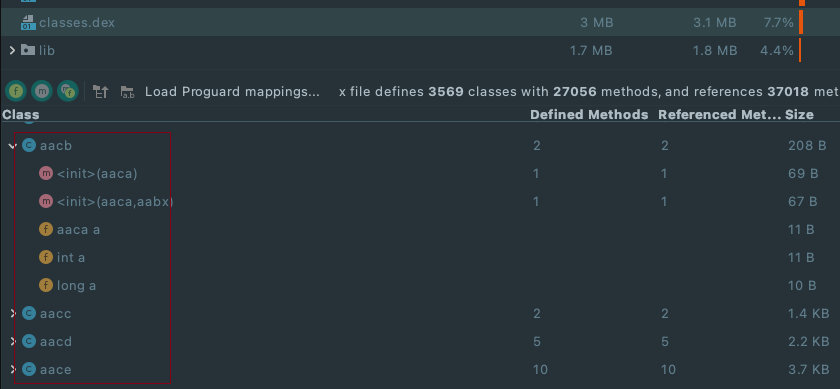The height and width of the screenshot is (389, 840).
Task: Click the classes.dex file icon
Action: (28, 23)
